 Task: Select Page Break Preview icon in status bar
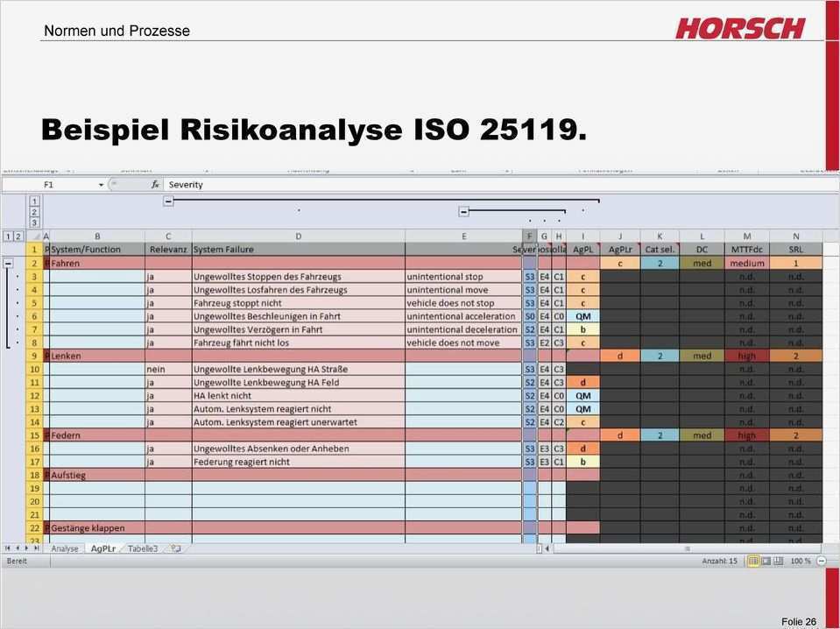779,561
